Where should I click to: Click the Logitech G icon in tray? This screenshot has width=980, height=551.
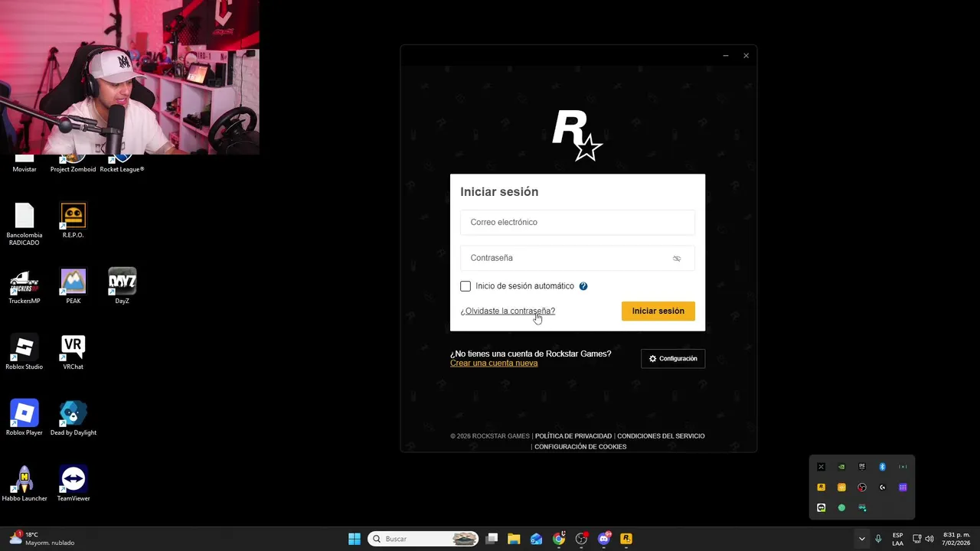point(882,487)
